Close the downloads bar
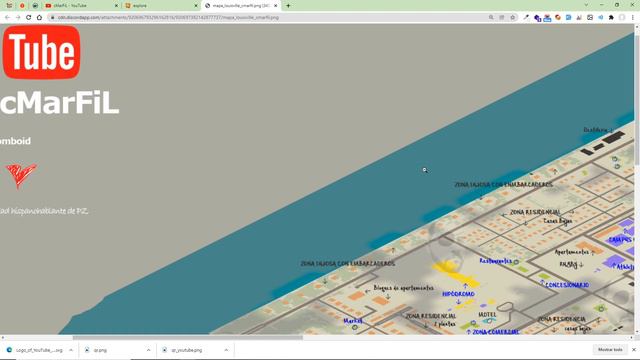 pyautogui.click(x=634, y=350)
